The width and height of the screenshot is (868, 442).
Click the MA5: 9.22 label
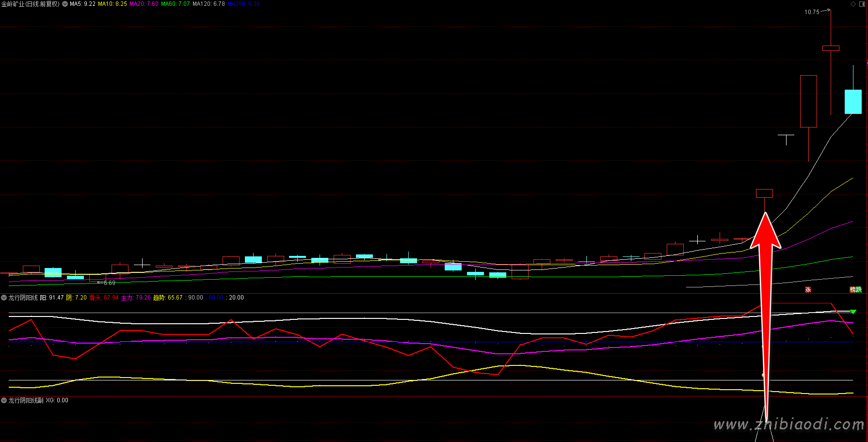(82, 4)
